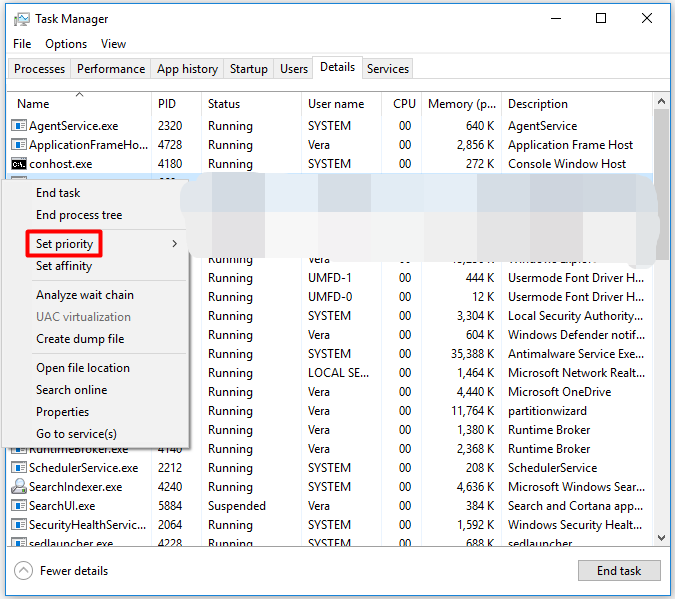
Task: Click PID 5884 cell
Action: tap(170, 506)
